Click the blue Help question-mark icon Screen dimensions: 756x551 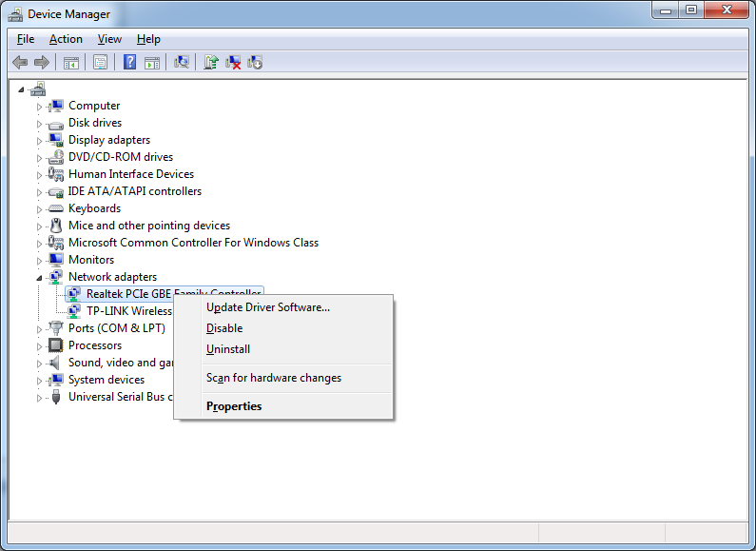pyautogui.click(x=129, y=62)
